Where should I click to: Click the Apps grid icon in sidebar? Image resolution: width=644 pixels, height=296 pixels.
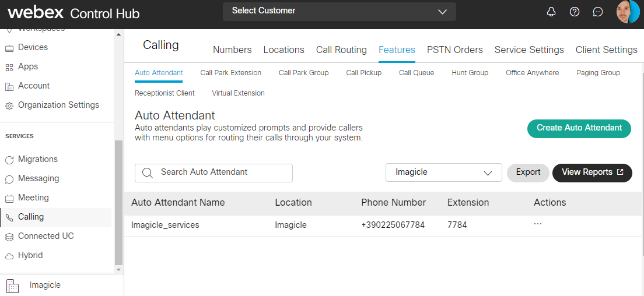coord(9,67)
